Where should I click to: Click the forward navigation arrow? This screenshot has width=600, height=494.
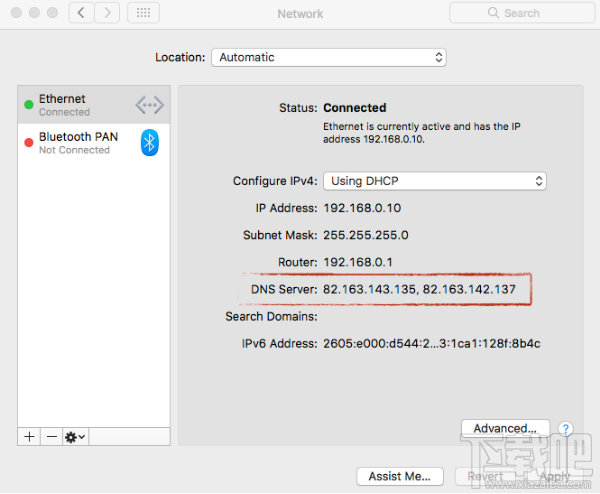[x=106, y=14]
